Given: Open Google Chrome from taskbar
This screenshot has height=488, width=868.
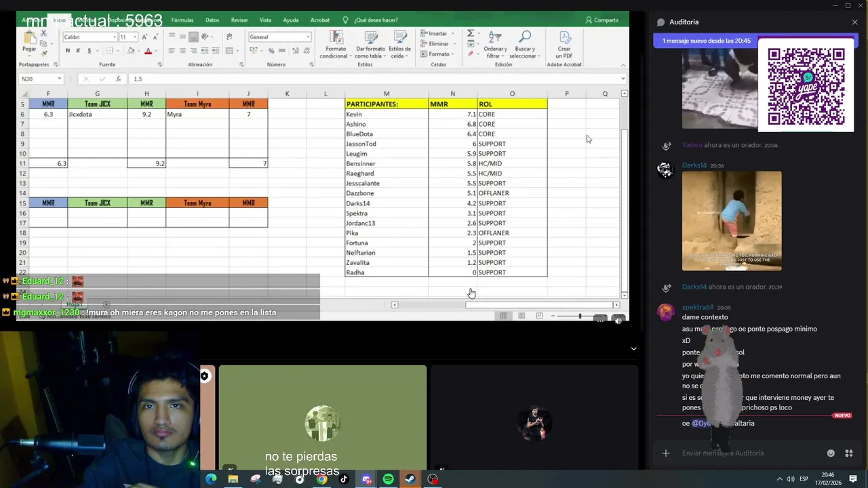Looking at the screenshot, I should [322, 479].
